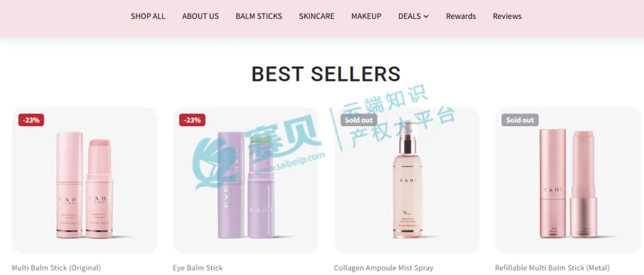The image size is (644, 275).
Task: Open Collagen Ampoule Mist Spray title link
Action: [x=383, y=268]
